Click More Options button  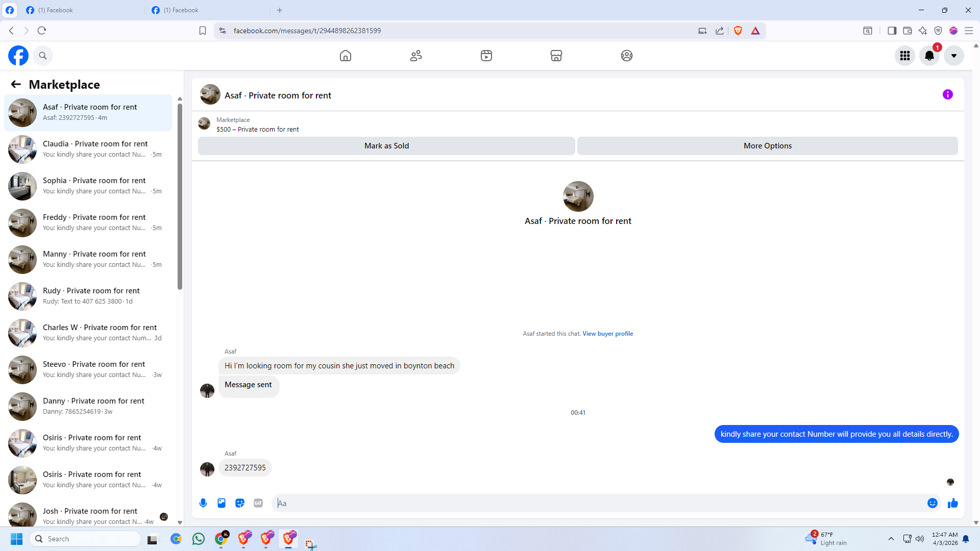[768, 146]
